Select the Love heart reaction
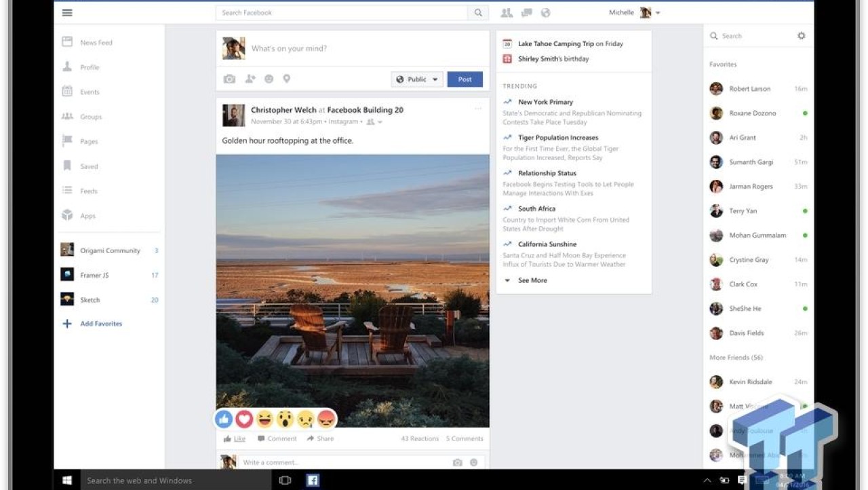This screenshot has height=490, width=868. (x=244, y=419)
